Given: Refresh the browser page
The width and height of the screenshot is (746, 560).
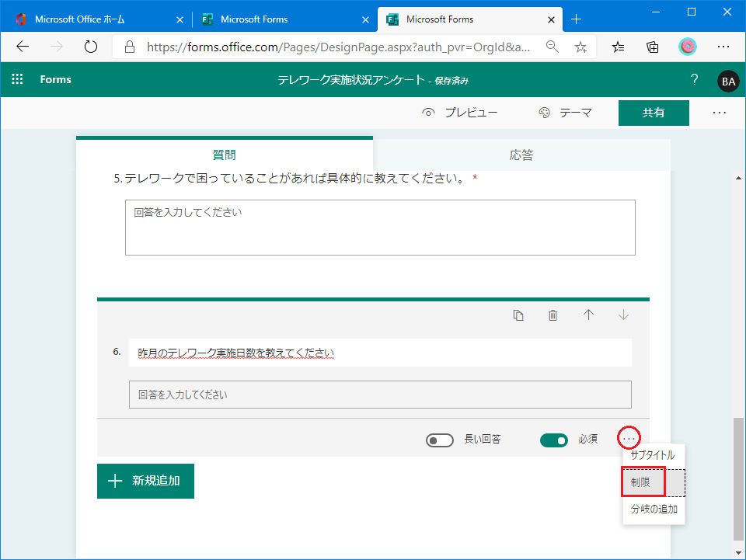Looking at the screenshot, I should click(91, 47).
